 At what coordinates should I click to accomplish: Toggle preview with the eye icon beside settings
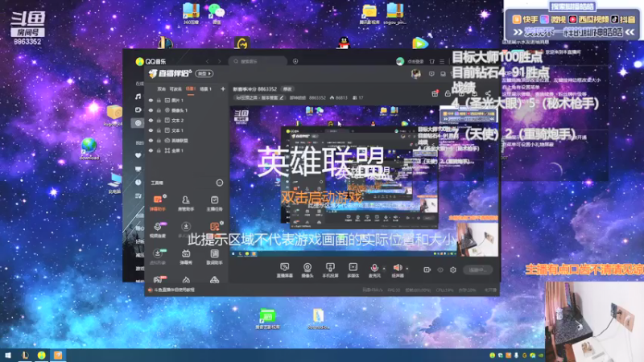click(x=440, y=269)
